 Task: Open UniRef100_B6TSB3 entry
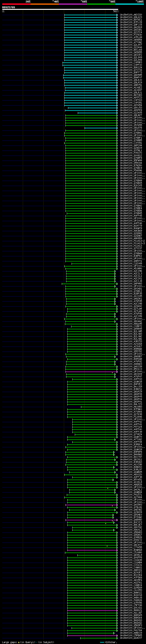pos(131,95)
